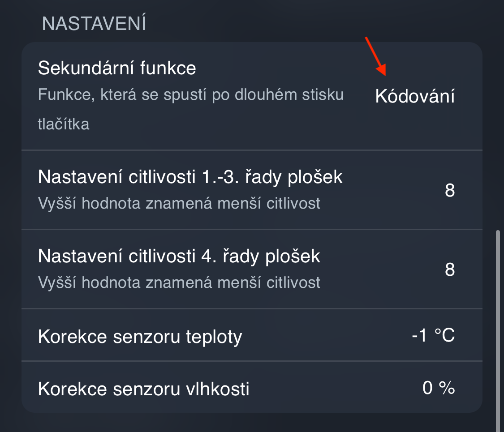
Task: Click "Nastavení citlivosti 4. řady plošek" label
Action: 179,257
